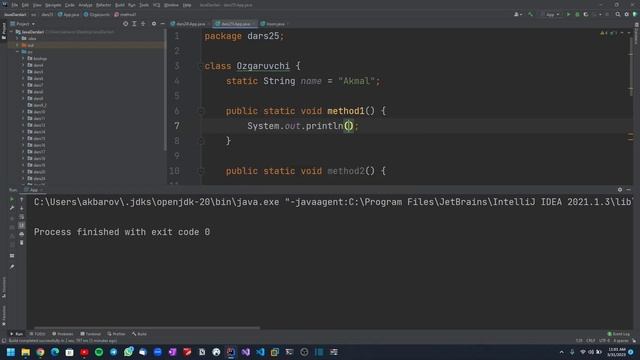Viewport: 640px width, 360px height.
Task: Switch to dars24 App.java editor tab
Action: click(188, 24)
